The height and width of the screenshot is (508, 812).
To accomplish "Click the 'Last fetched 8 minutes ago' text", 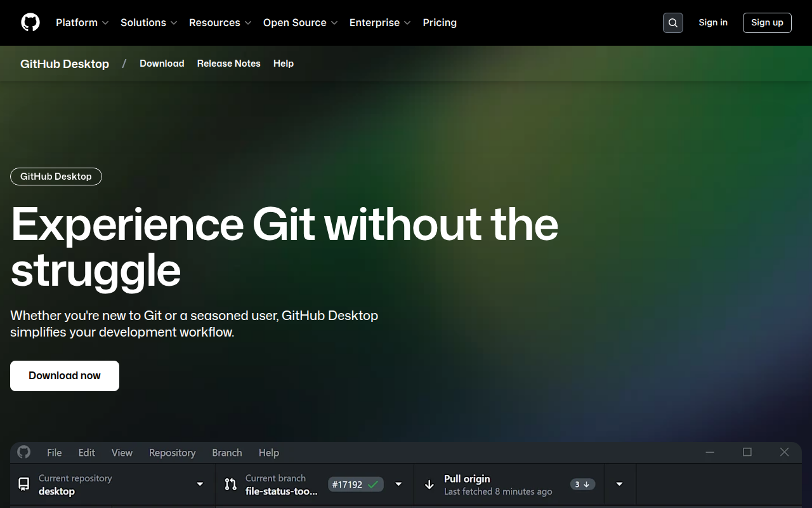I will (x=498, y=491).
